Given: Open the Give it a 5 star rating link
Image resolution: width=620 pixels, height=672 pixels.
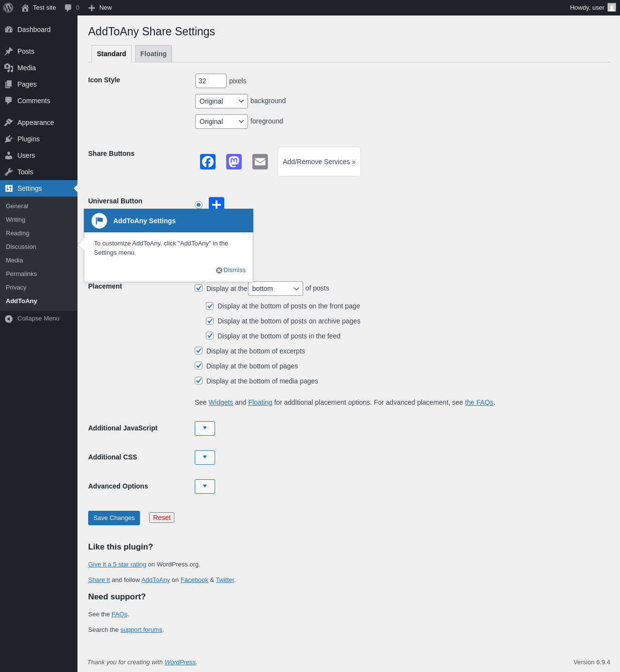Looking at the screenshot, I should pos(117,565).
